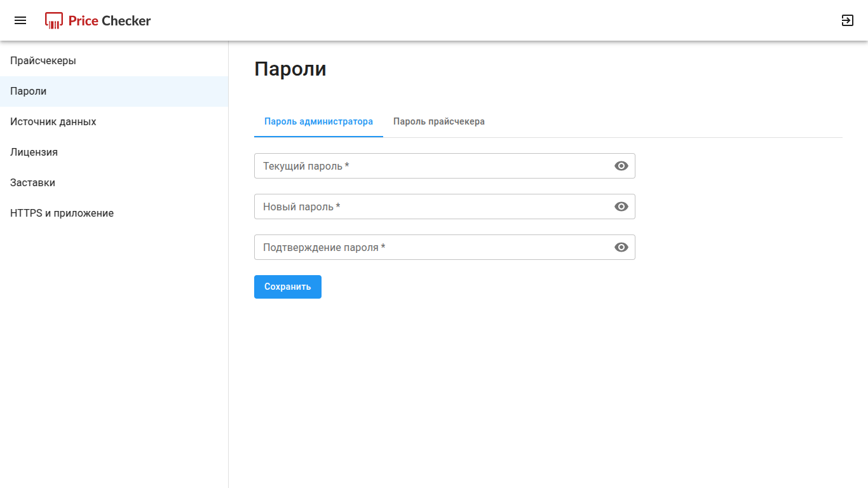Image resolution: width=868 pixels, height=488 pixels.
Task: Reveal the password confirmation field text
Action: [x=621, y=247]
